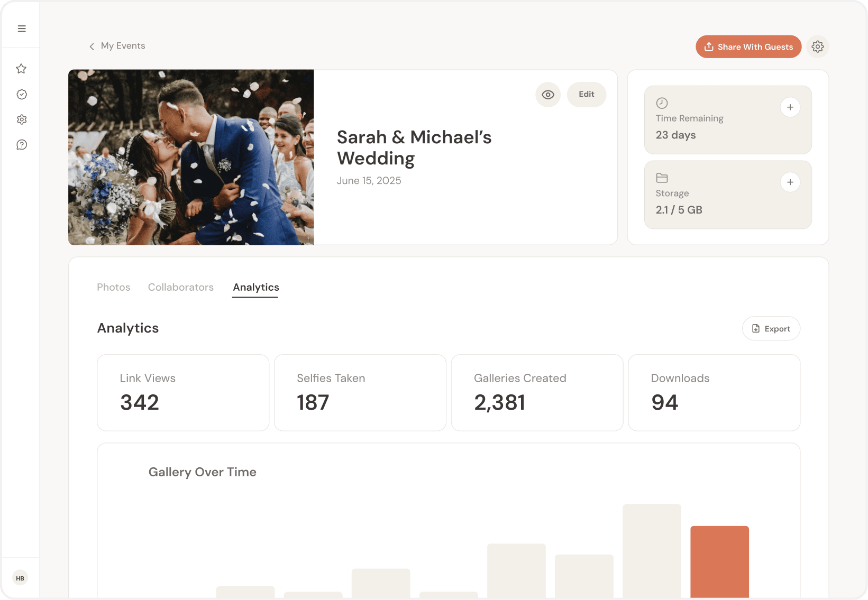Click the Sarah & Michael's Wedding title

click(x=414, y=147)
